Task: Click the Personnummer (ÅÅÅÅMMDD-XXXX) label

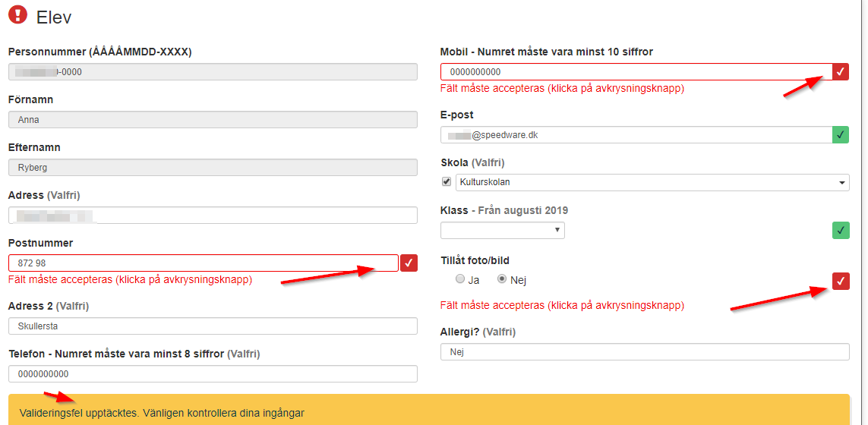Action: pos(100,52)
